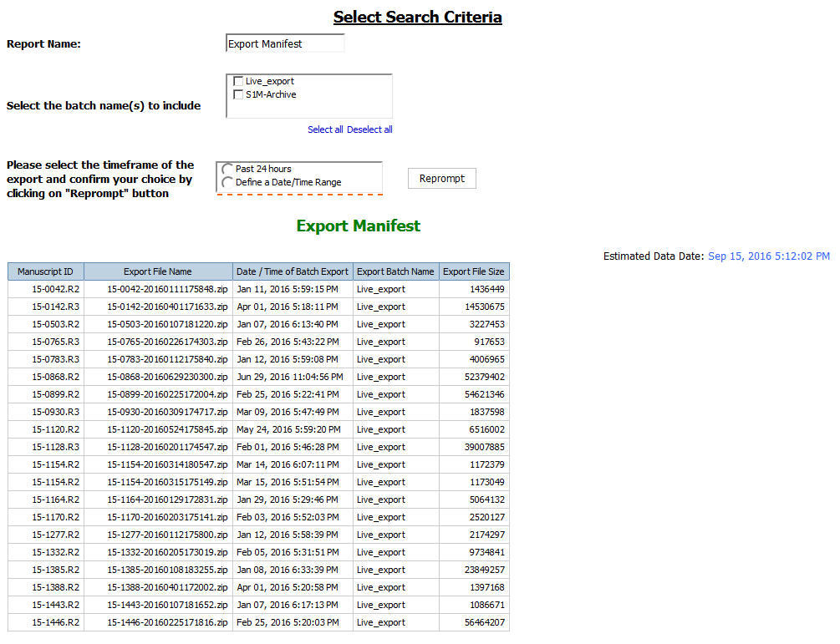This screenshot has height=644, width=840.
Task: Click date Jan 07, 2016 6:17:13 PM
Action: (x=288, y=605)
